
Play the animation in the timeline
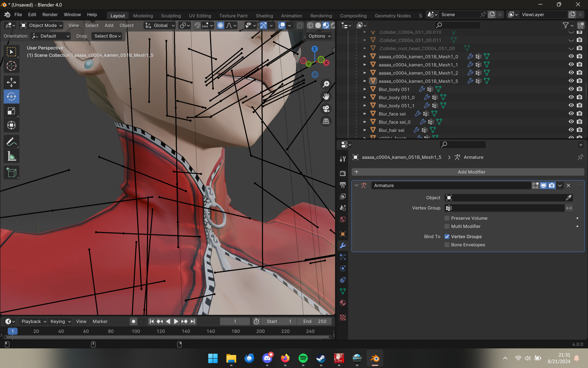pos(176,321)
